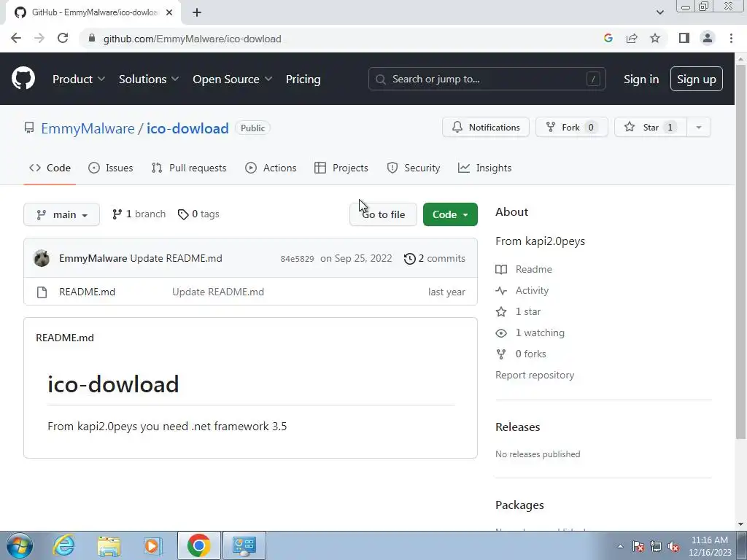The image size is (747, 560).
Task: Open commit hash 84e5829
Action: pyautogui.click(x=297, y=259)
